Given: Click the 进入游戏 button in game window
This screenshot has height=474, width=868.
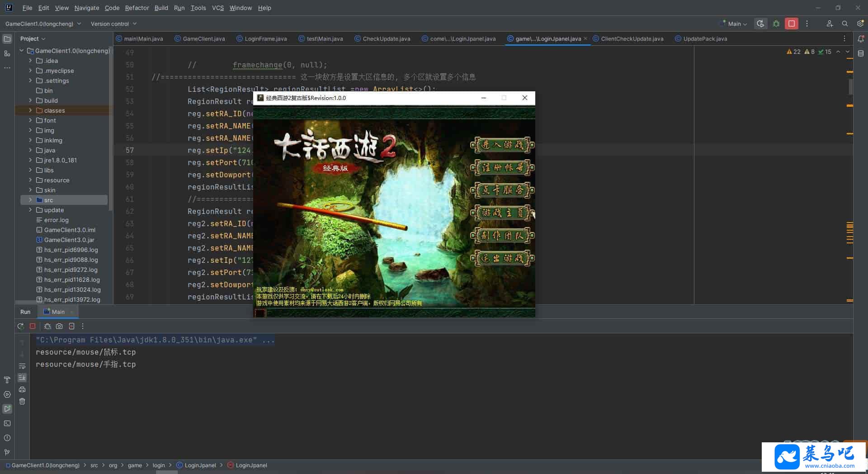Looking at the screenshot, I should pos(502,145).
